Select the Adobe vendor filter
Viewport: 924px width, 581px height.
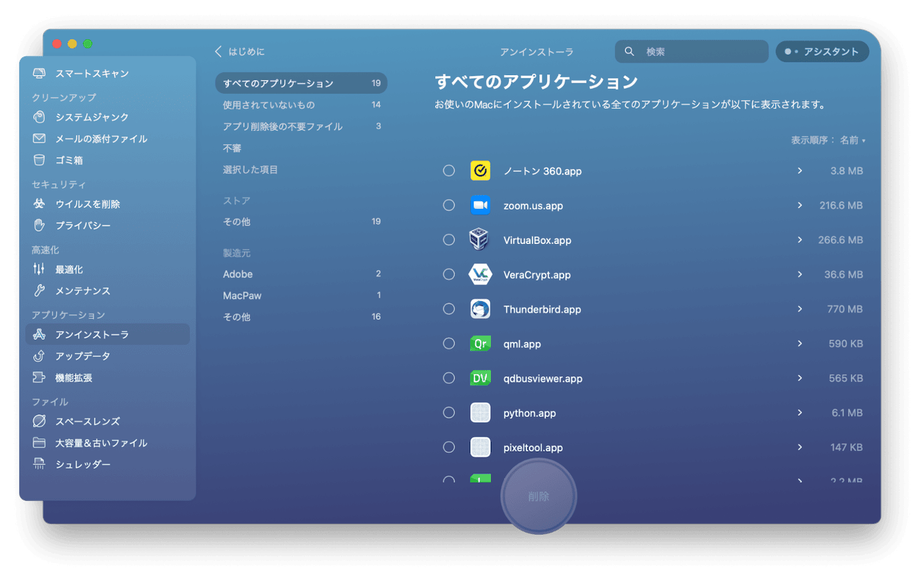click(238, 274)
